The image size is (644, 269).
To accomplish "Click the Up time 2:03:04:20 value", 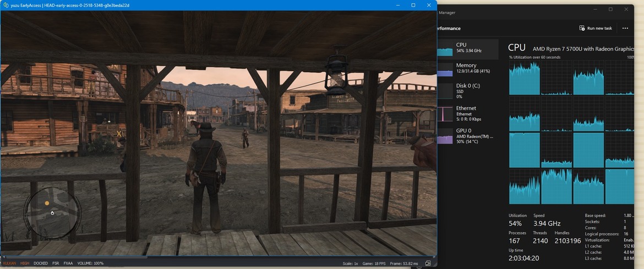I will (x=523, y=259).
